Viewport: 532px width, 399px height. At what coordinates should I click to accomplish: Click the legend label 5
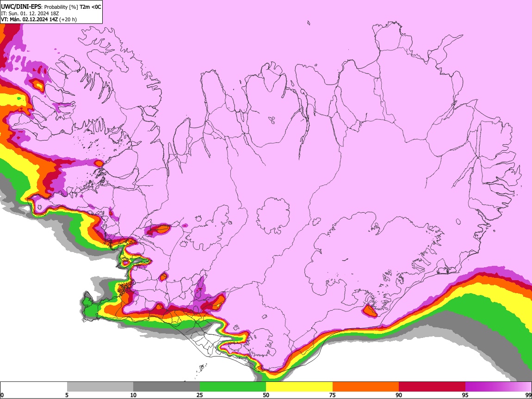tap(67, 395)
